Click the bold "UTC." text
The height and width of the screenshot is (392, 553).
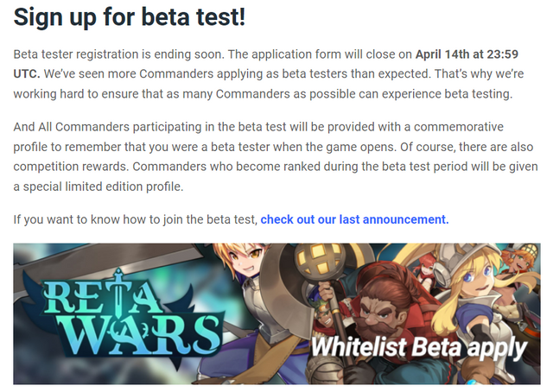click(x=29, y=74)
